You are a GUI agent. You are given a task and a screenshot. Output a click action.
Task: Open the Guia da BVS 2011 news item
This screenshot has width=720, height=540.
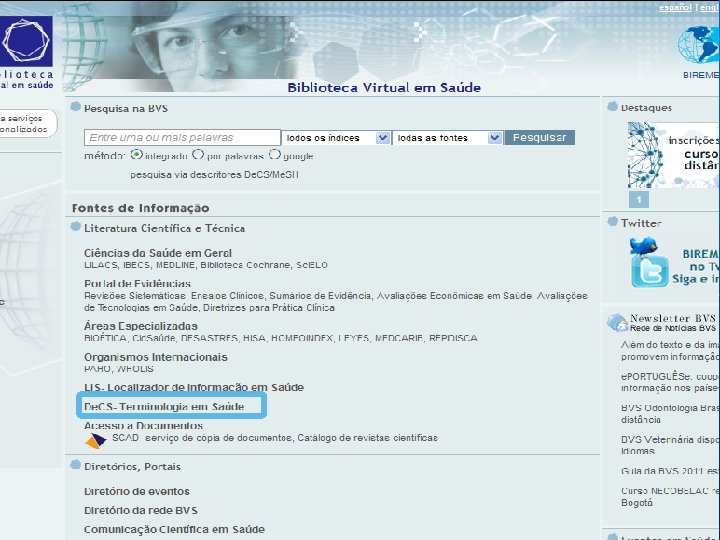[x=670, y=471]
